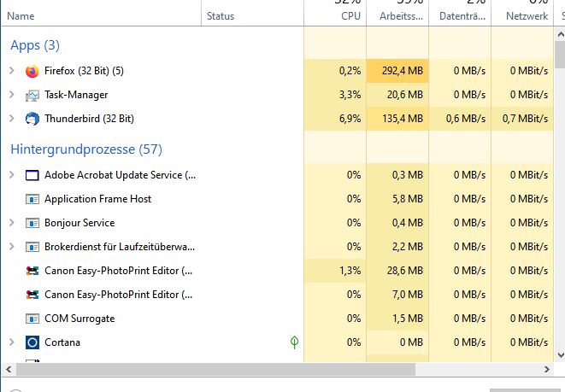
Task: Click the Hintergrundprozesse (57) group heading
Action: point(86,149)
